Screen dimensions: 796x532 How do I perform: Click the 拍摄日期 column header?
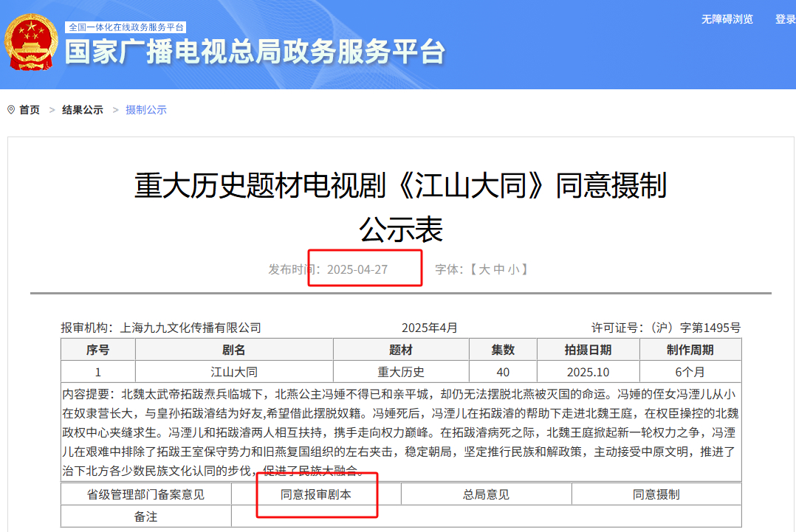tap(588, 350)
